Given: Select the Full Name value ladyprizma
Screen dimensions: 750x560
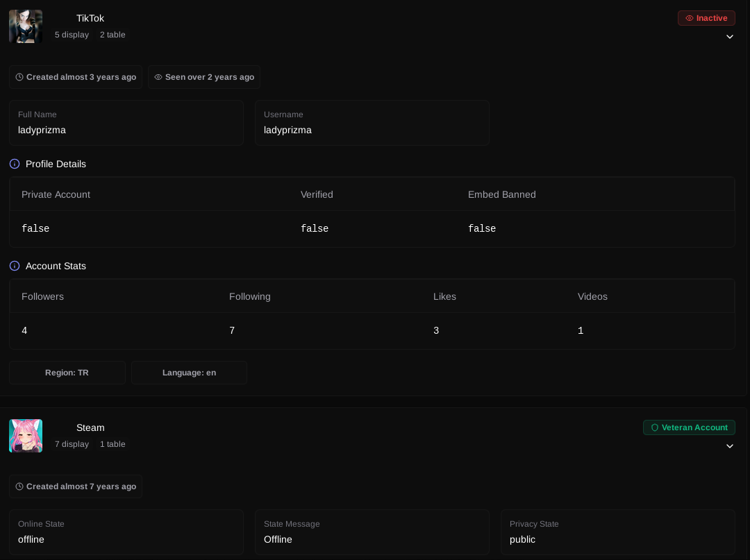Looking at the screenshot, I should [x=42, y=130].
